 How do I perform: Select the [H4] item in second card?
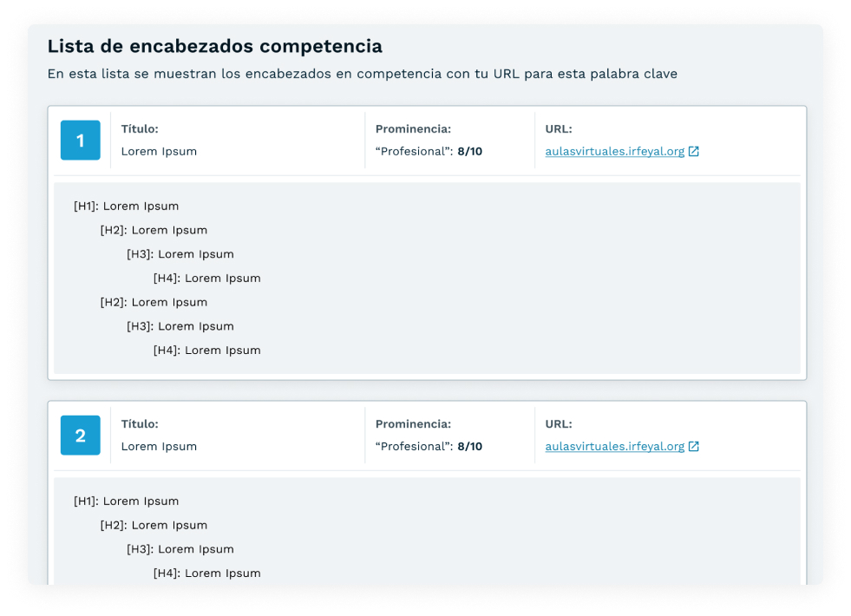206,573
